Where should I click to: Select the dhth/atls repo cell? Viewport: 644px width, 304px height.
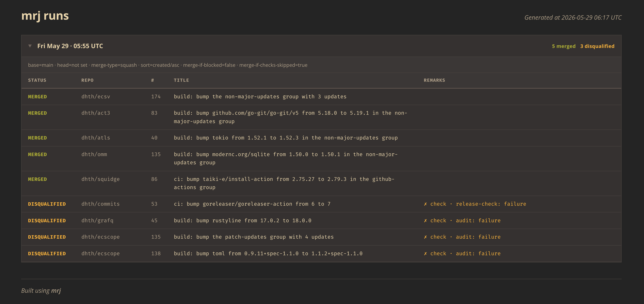[x=96, y=138]
